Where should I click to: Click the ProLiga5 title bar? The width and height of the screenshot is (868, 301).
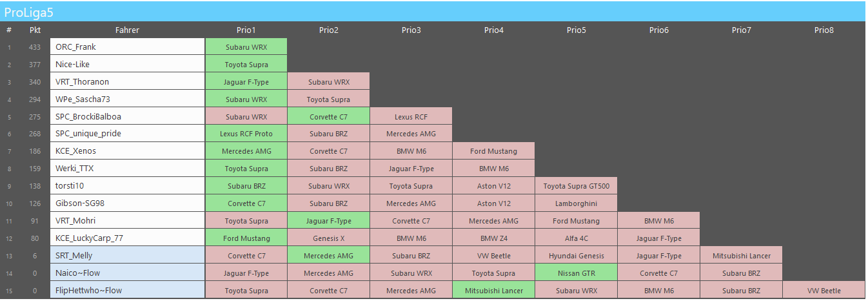click(x=433, y=11)
